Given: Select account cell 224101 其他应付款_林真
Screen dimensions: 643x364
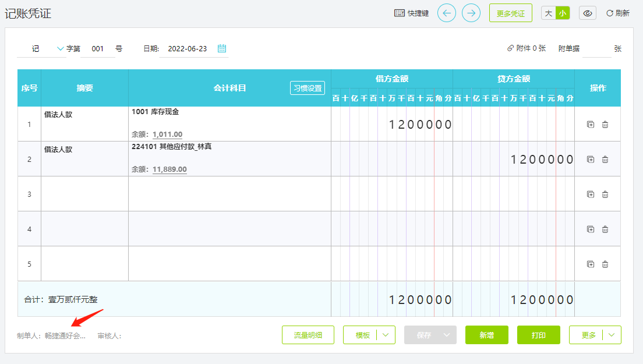Looking at the screenshot, I should pyautogui.click(x=229, y=159).
